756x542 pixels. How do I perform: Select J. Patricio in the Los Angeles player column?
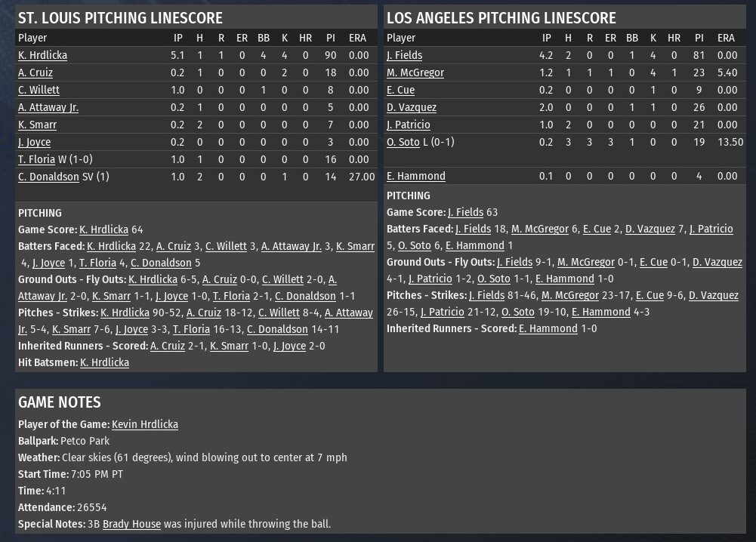tap(408, 125)
